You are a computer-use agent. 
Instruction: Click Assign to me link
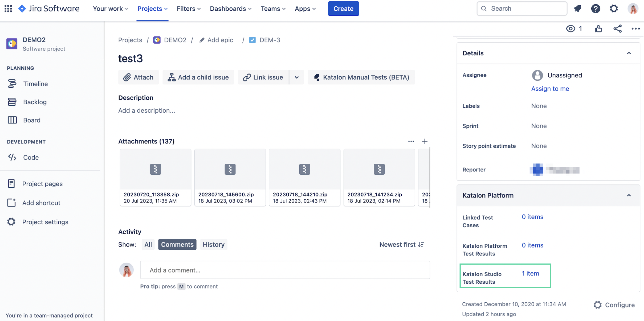[x=550, y=89]
